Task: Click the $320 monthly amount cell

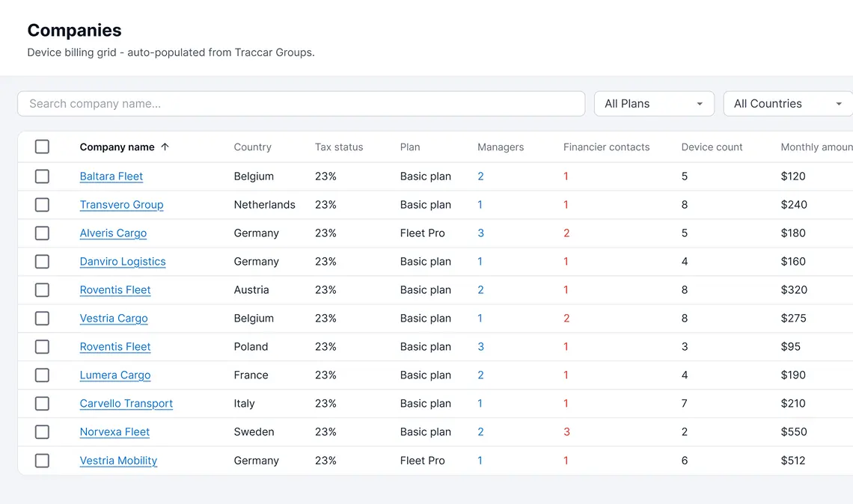Action: [794, 290]
